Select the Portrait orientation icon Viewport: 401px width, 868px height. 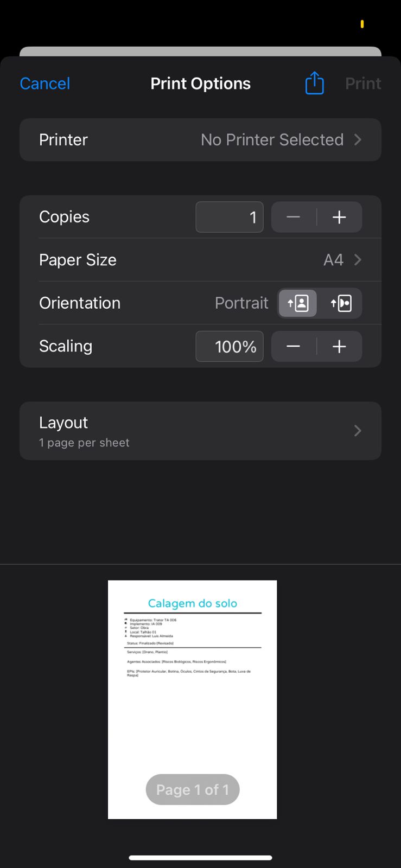click(x=297, y=303)
